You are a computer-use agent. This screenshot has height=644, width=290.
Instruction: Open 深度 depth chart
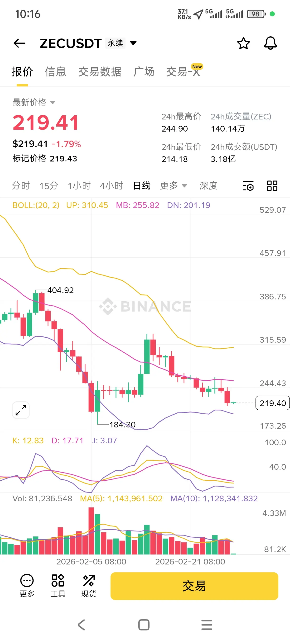click(208, 185)
